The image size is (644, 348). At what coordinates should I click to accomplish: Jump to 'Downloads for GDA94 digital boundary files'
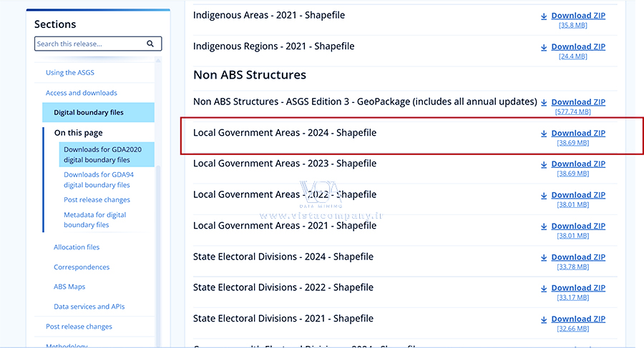tap(97, 179)
